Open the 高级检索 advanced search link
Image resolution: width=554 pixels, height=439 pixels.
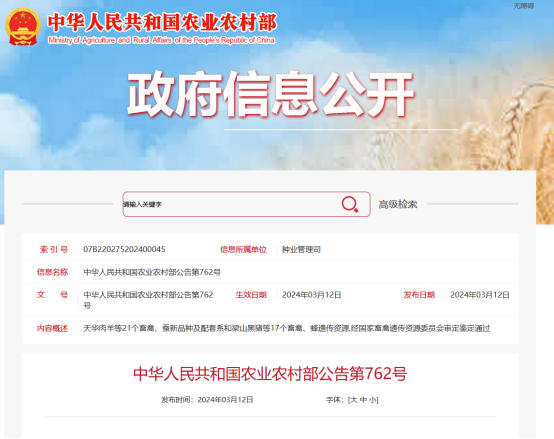coord(398,204)
